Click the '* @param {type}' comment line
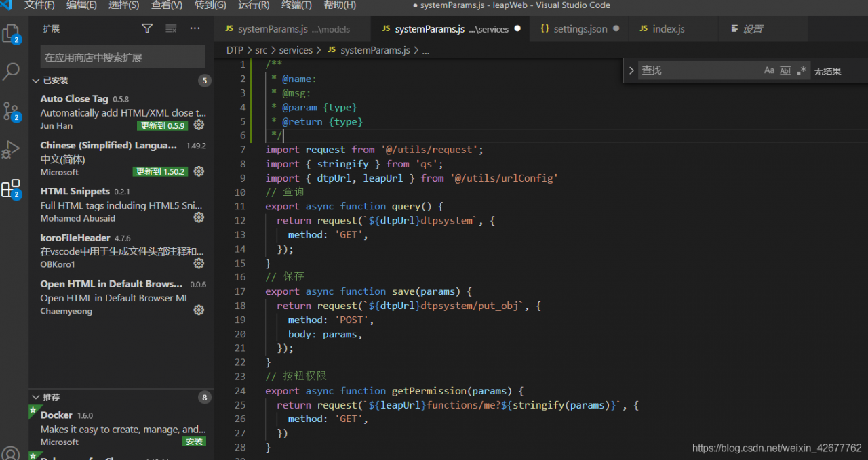The height and width of the screenshot is (460, 868). (x=314, y=107)
